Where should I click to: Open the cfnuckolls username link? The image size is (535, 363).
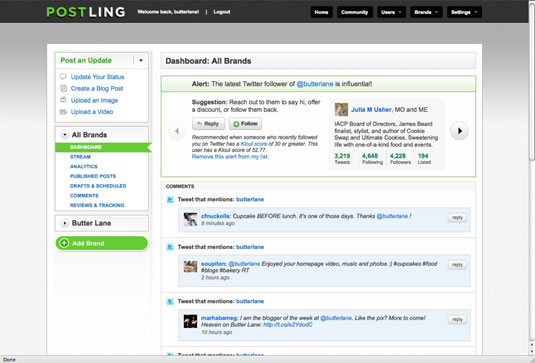pyautogui.click(x=216, y=216)
